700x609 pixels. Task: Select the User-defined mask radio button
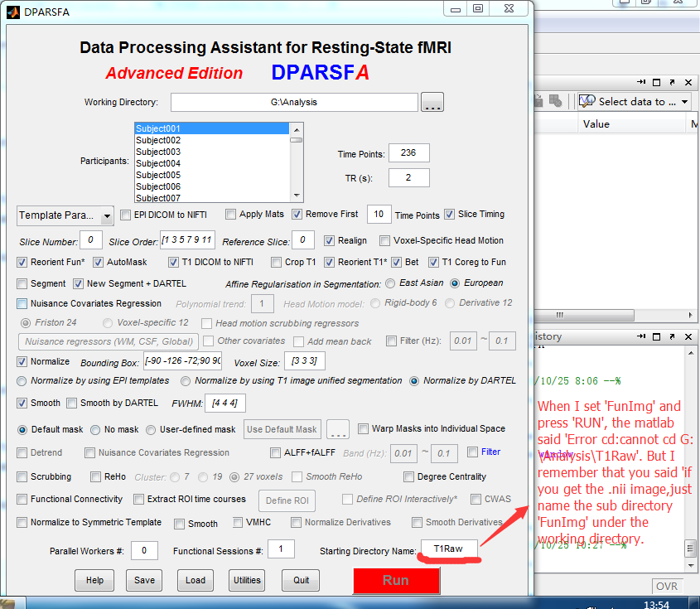coord(151,429)
